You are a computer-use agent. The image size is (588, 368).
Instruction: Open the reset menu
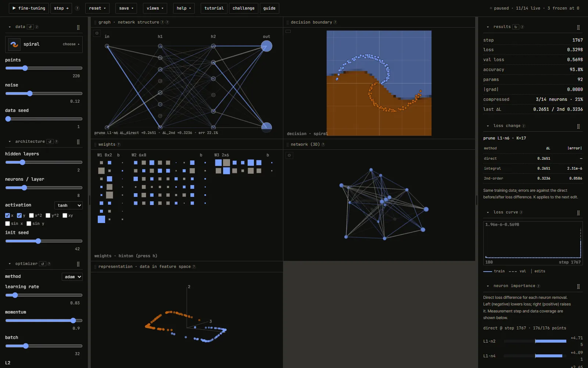coord(97,8)
